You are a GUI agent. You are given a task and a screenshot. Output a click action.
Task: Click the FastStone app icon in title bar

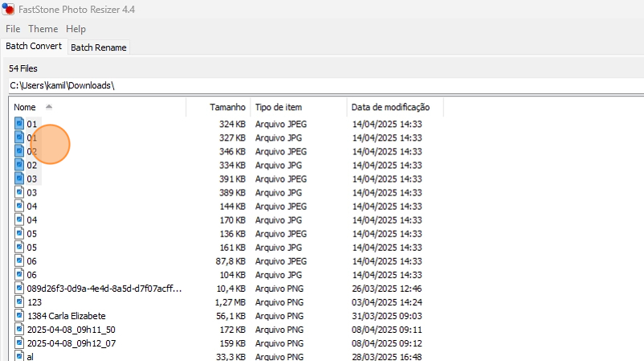[8, 10]
